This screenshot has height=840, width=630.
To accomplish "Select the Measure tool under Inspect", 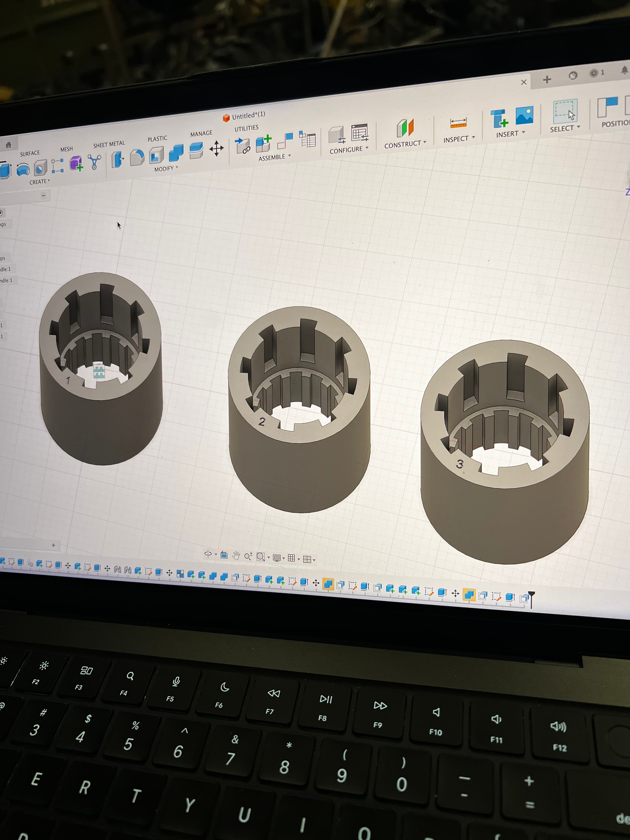I will tap(458, 123).
